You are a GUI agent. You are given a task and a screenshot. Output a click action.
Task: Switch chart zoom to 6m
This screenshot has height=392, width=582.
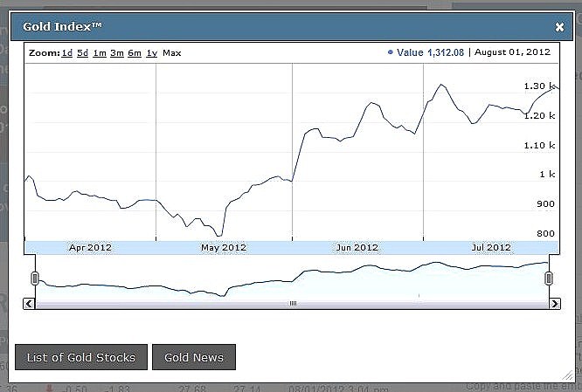coord(135,53)
